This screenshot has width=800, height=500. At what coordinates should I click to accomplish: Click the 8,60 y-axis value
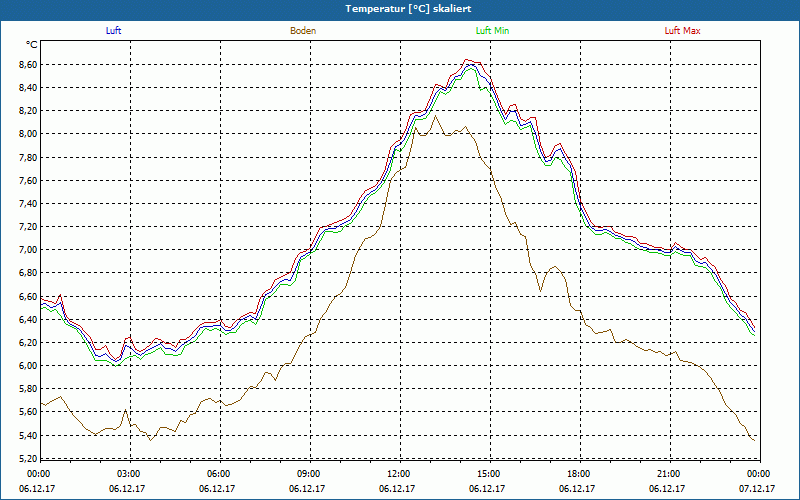point(28,65)
